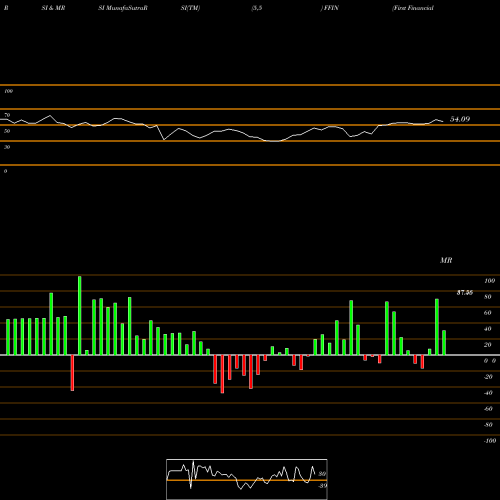Select the FFIN ticker symbol text

coord(331,8)
